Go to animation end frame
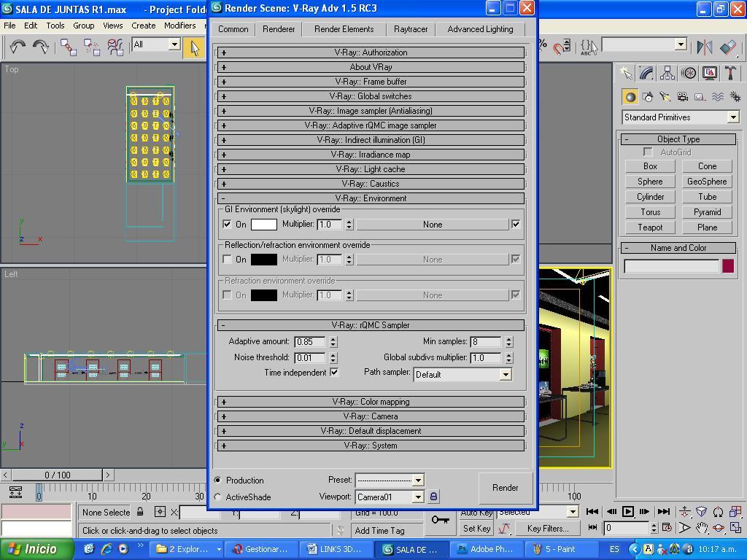The height and width of the screenshot is (560, 747). coord(664,511)
